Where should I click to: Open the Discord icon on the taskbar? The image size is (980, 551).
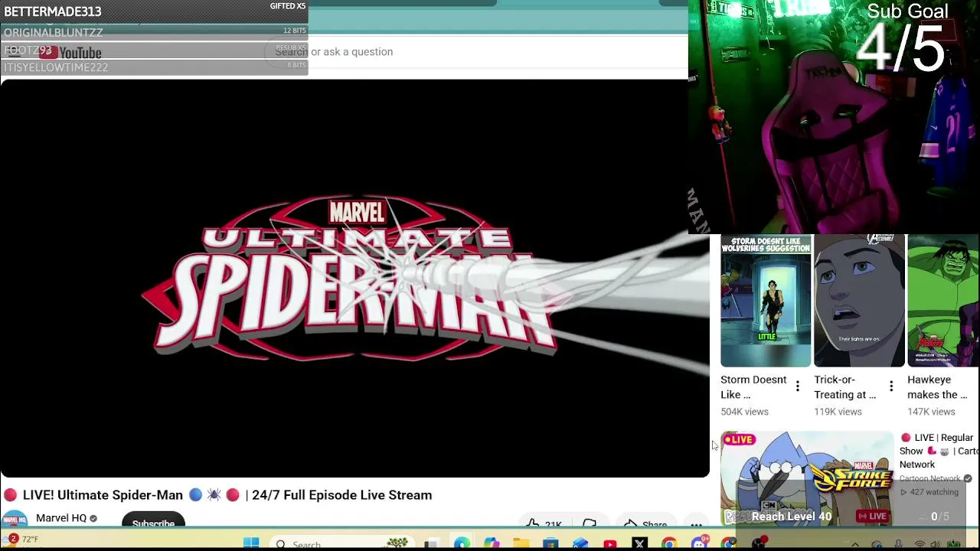(699, 543)
